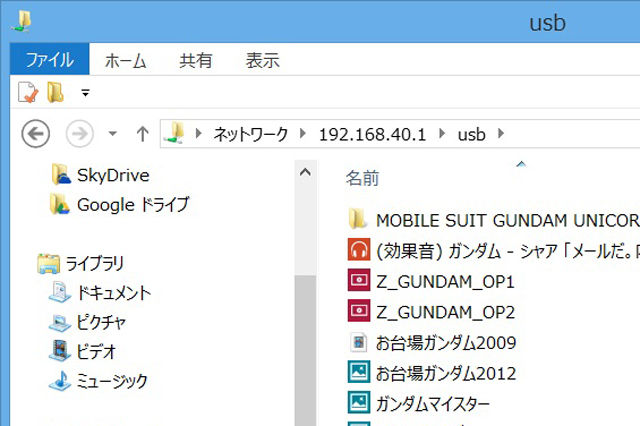Click the Up one level arrow

(142, 134)
